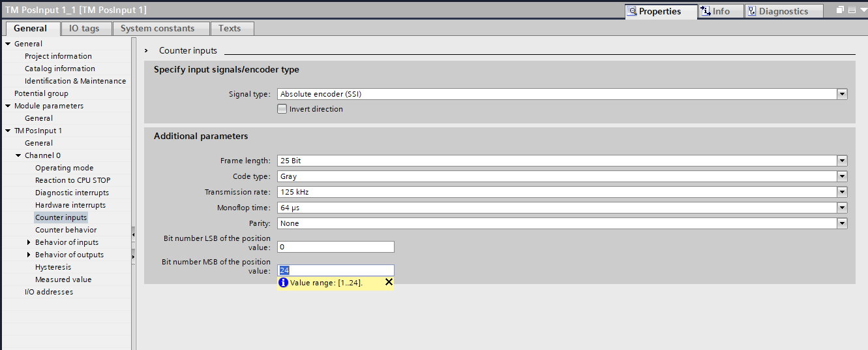Click the lower splitter expand arrow next to the navigation tree
Image resolution: width=868 pixels, height=350 pixels.
click(x=133, y=256)
